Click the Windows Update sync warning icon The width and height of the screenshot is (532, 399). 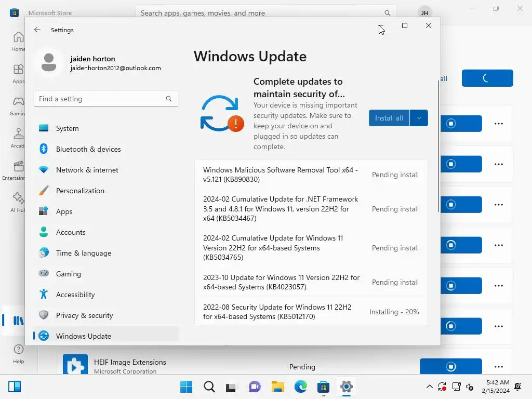coord(222,114)
